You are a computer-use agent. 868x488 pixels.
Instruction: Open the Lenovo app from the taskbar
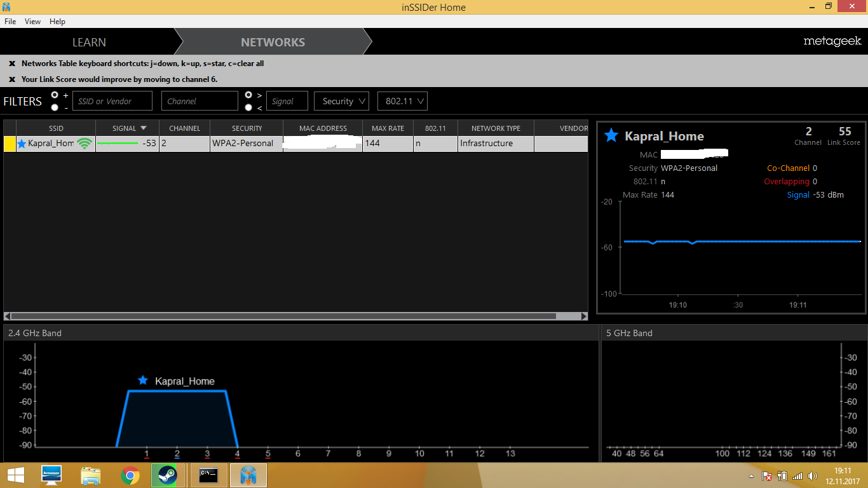click(51, 475)
